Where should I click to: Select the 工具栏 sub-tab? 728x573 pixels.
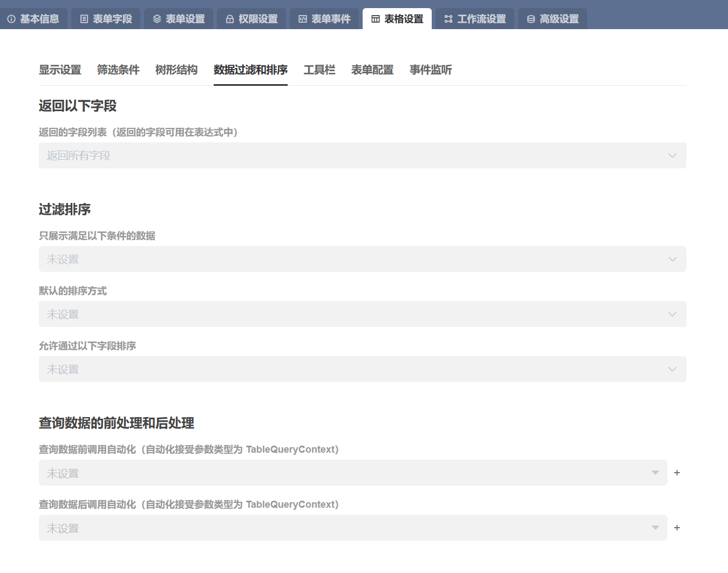click(x=319, y=70)
